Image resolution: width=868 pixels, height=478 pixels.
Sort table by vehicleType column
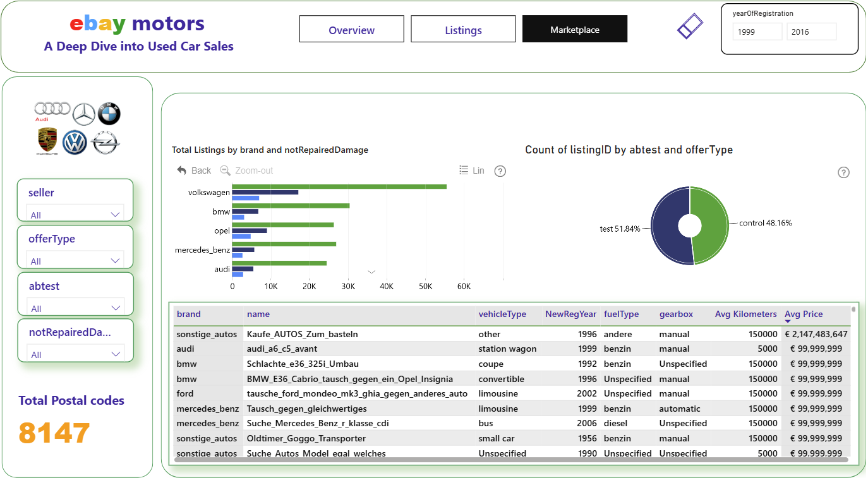coord(502,314)
